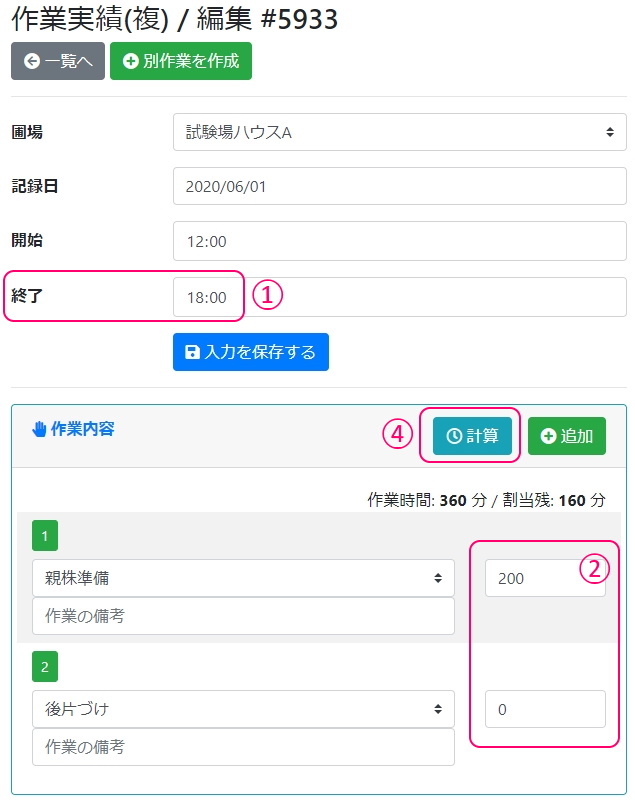This screenshot has height=803, width=635.
Task: Expand the 親株準備 task dropdown
Action: pyautogui.click(x=243, y=578)
